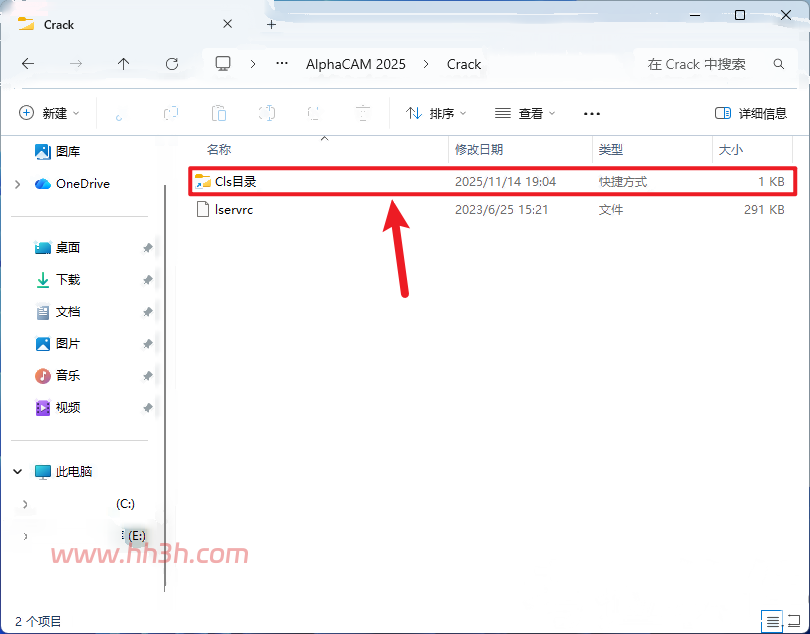
Task: Go forward with the right arrow
Action: click(x=75, y=64)
